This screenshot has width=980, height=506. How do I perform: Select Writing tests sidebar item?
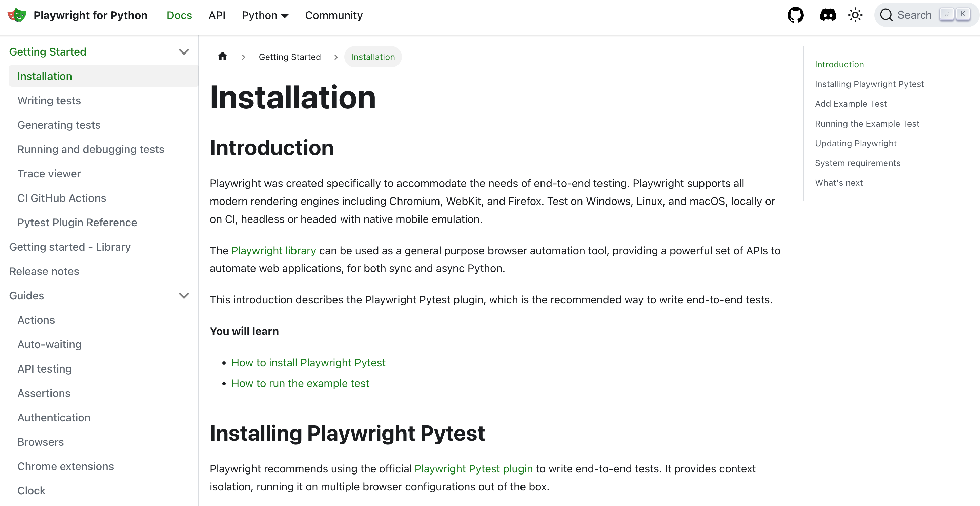click(49, 101)
